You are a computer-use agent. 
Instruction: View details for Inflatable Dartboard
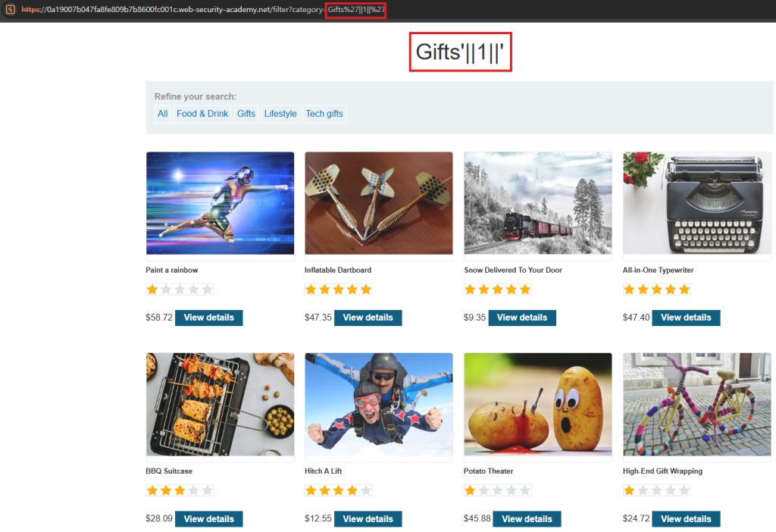[x=368, y=318]
